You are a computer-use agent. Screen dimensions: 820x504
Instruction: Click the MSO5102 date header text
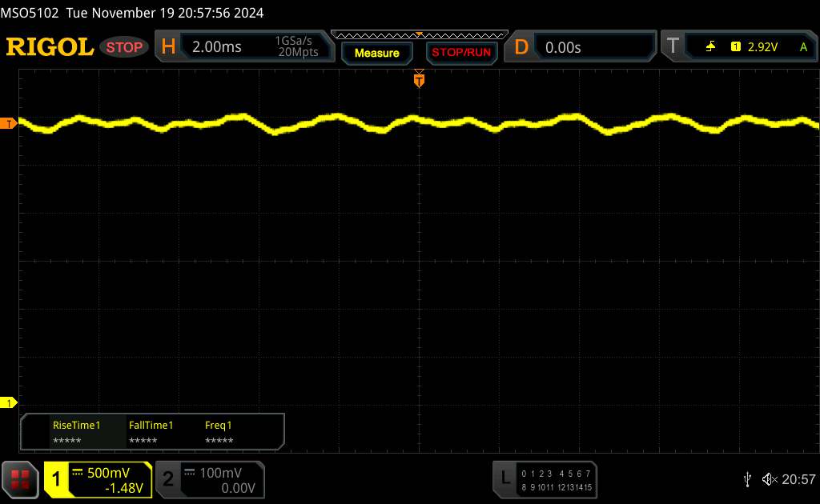(x=132, y=13)
